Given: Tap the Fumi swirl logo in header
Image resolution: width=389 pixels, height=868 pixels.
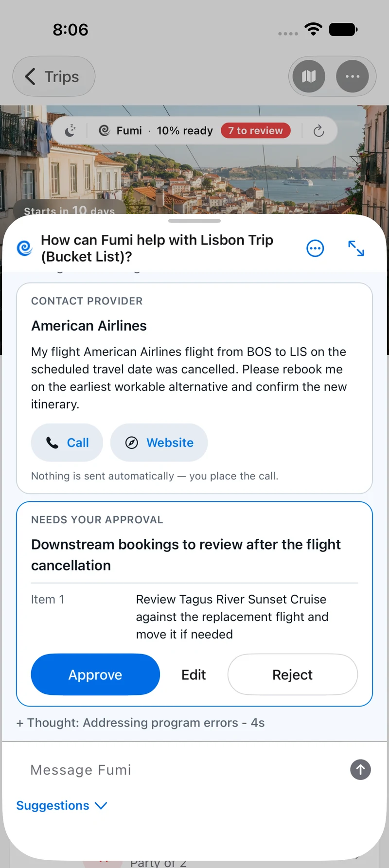Looking at the screenshot, I should [x=24, y=248].
